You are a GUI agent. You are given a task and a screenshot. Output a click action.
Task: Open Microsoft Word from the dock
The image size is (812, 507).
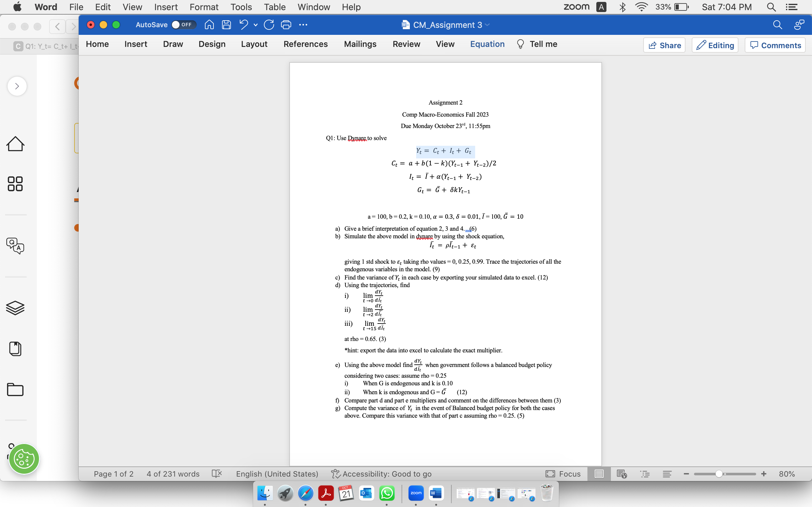pyautogui.click(x=436, y=493)
